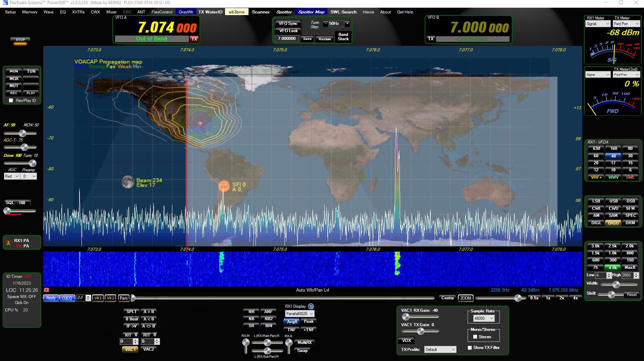
Task: Click the 0.5x zoom button
Action: click(x=534, y=298)
